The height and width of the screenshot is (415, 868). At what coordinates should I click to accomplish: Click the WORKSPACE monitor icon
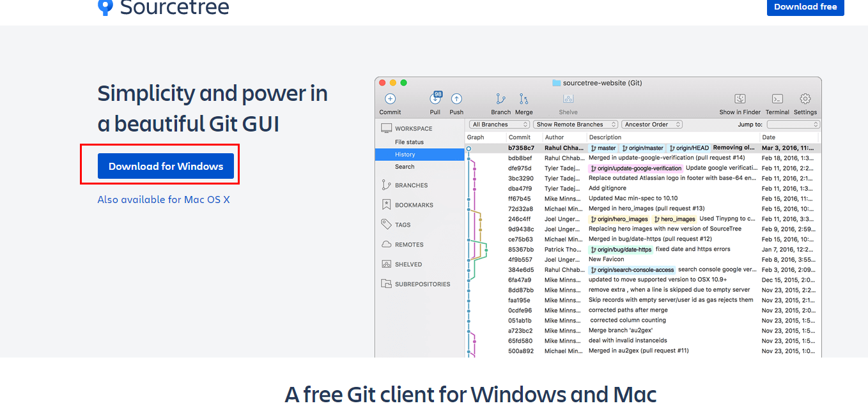(x=386, y=128)
